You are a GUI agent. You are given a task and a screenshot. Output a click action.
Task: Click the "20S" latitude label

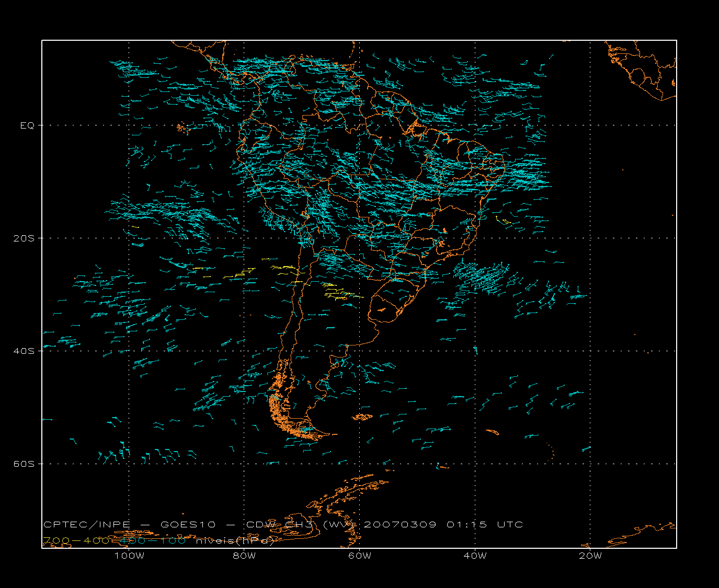point(24,238)
